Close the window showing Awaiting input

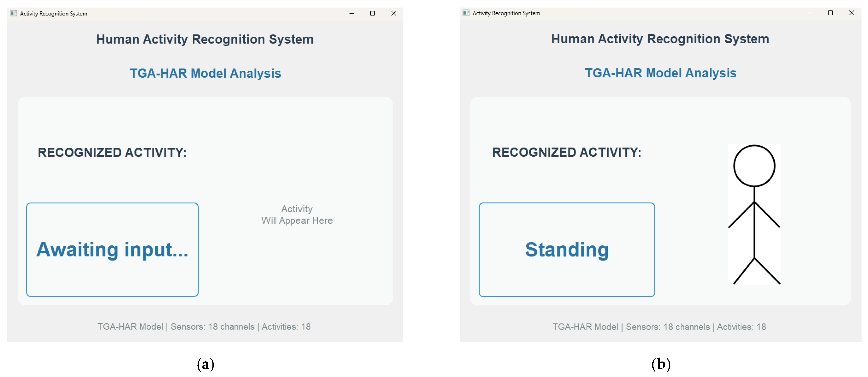click(x=393, y=13)
